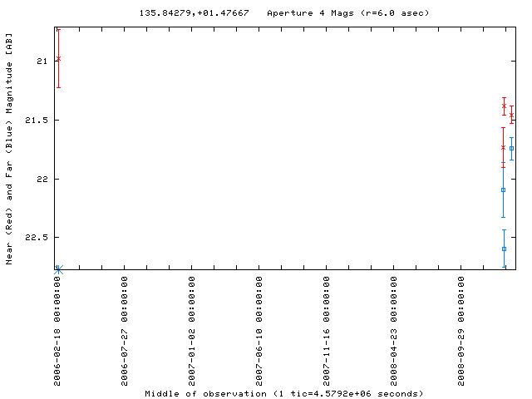Click the y-axis title "Near (Red) and Far (Blue) Magnitude [AB]"

coord(9,149)
